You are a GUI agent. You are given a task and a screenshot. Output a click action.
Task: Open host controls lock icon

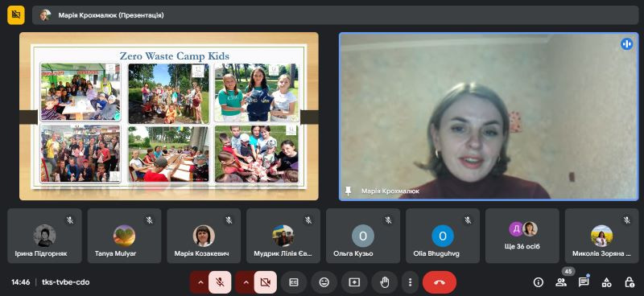coord(630,282)
